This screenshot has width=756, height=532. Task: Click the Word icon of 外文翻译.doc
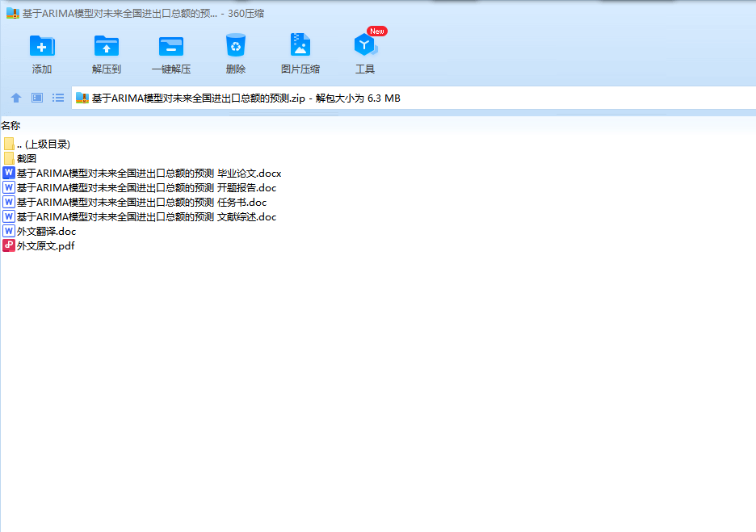9,231
